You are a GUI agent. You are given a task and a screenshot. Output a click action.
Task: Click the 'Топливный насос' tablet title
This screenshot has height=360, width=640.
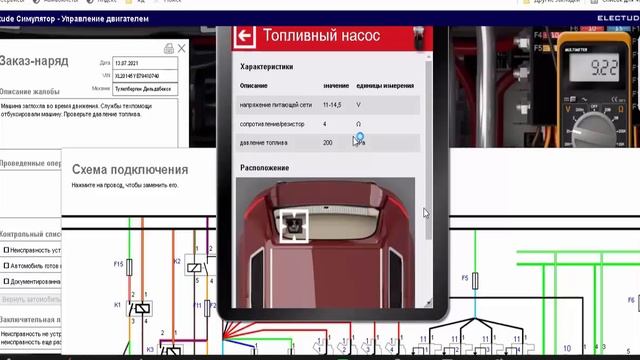pos(321,36)
